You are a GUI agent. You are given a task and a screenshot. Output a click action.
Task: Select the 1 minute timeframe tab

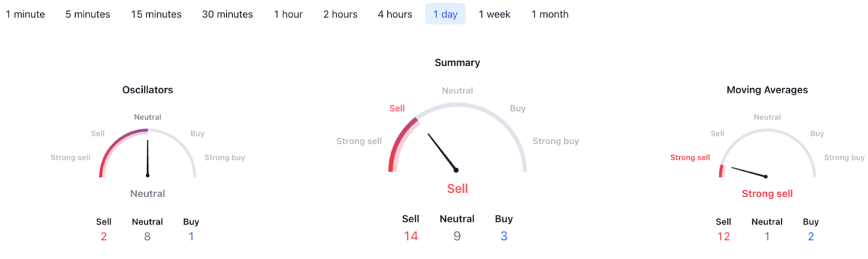(x=26, y=14)
